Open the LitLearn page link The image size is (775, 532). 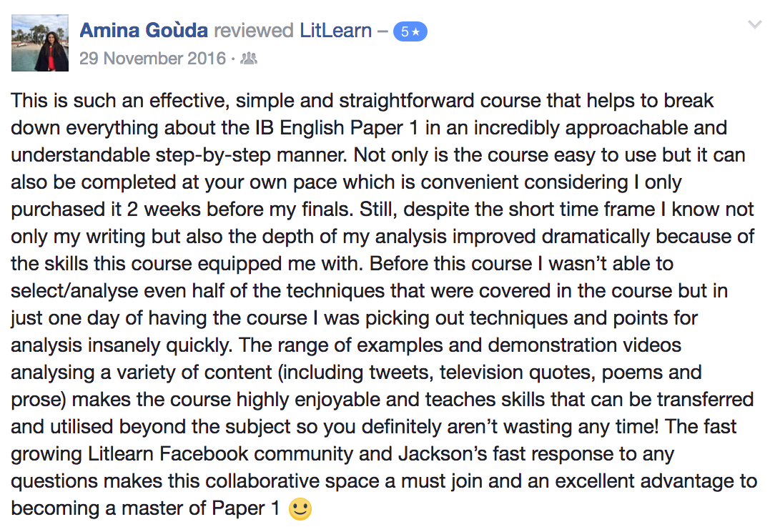335,31
